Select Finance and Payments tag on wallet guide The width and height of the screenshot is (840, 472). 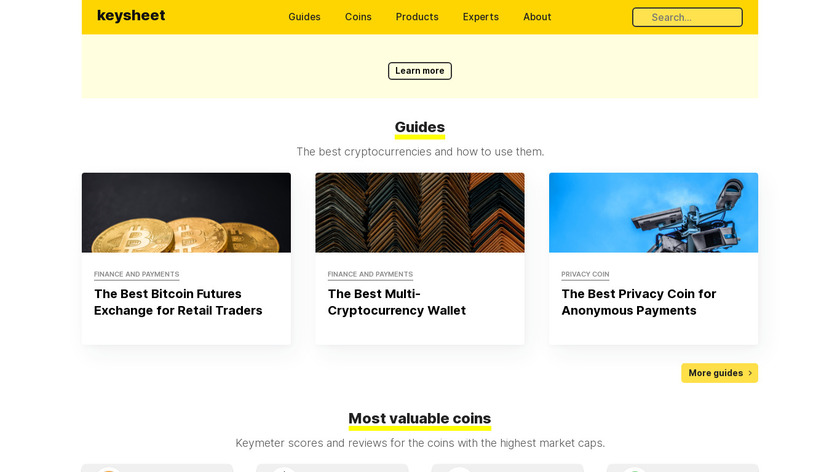(370, 274)
